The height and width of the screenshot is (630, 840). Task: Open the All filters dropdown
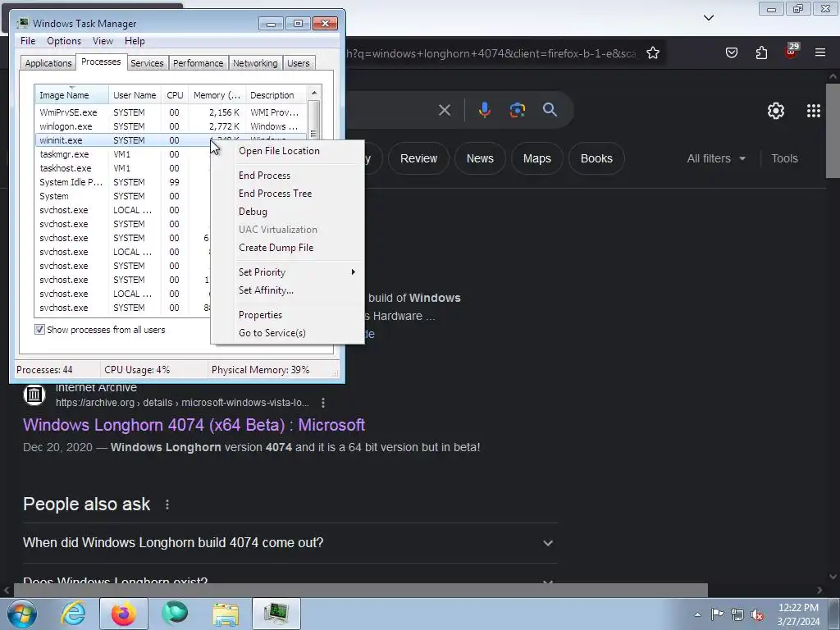(715, 158)
